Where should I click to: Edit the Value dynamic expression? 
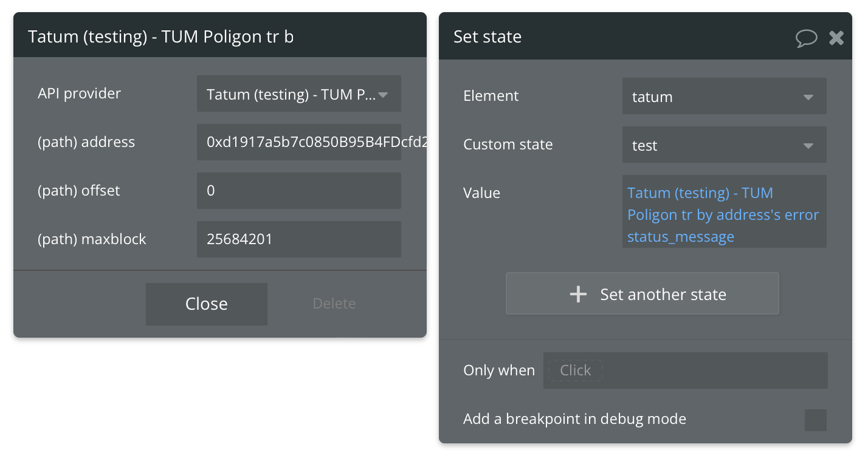coord(723,214)
